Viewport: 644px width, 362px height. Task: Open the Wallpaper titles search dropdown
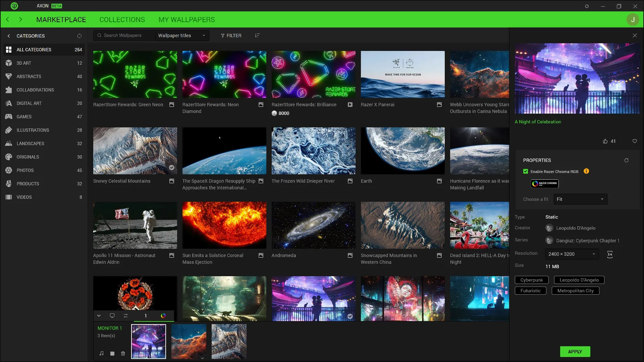tap(181, 36)
